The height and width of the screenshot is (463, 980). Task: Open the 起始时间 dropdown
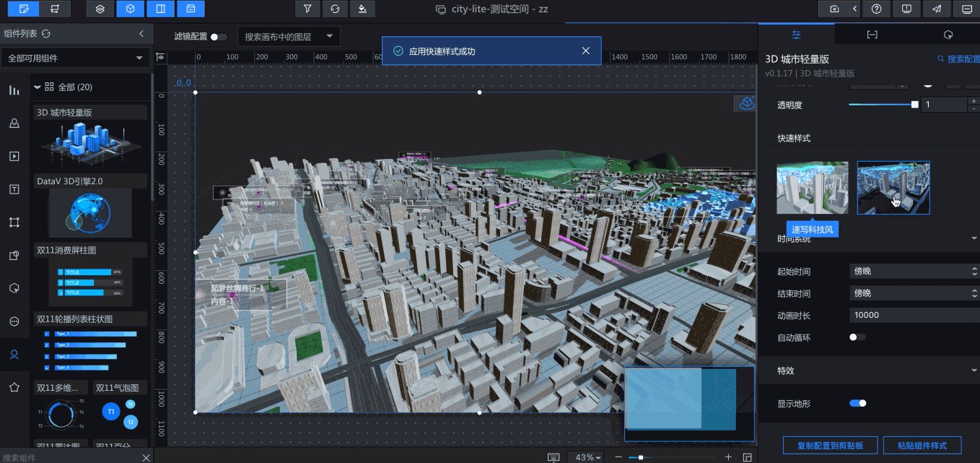coord(914,272)
